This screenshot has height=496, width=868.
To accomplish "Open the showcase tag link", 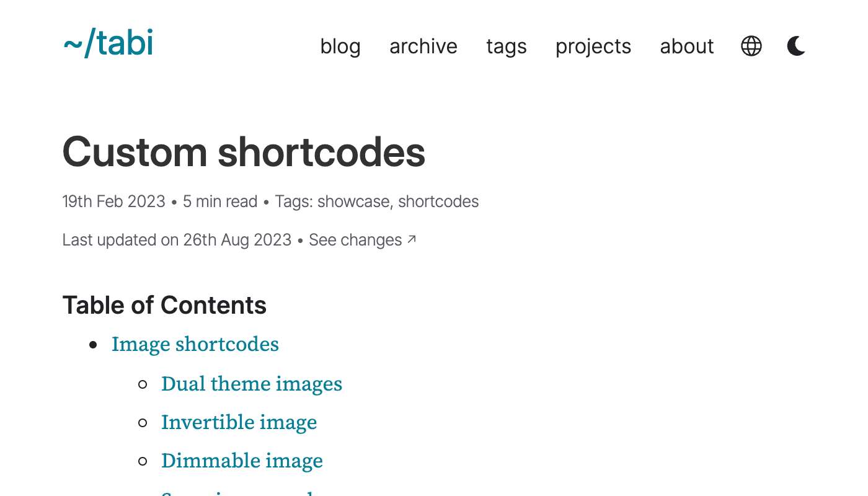I will pyautogui.click(x=353, y=201).
